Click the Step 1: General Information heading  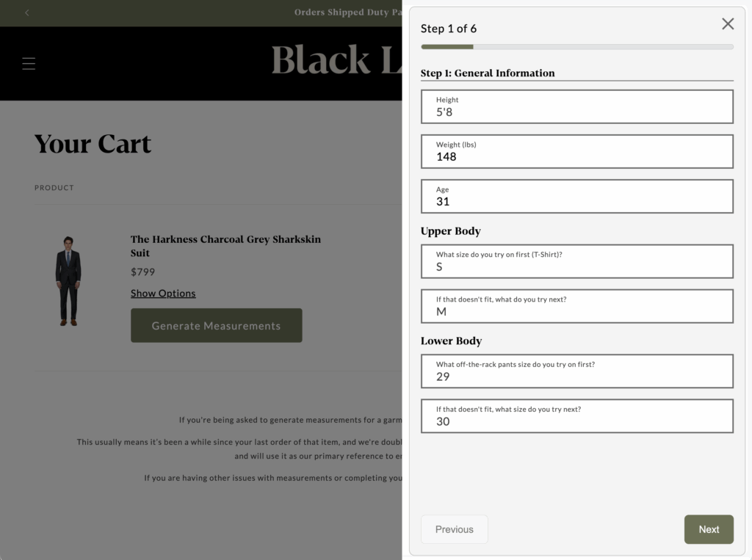pos(488,73)
